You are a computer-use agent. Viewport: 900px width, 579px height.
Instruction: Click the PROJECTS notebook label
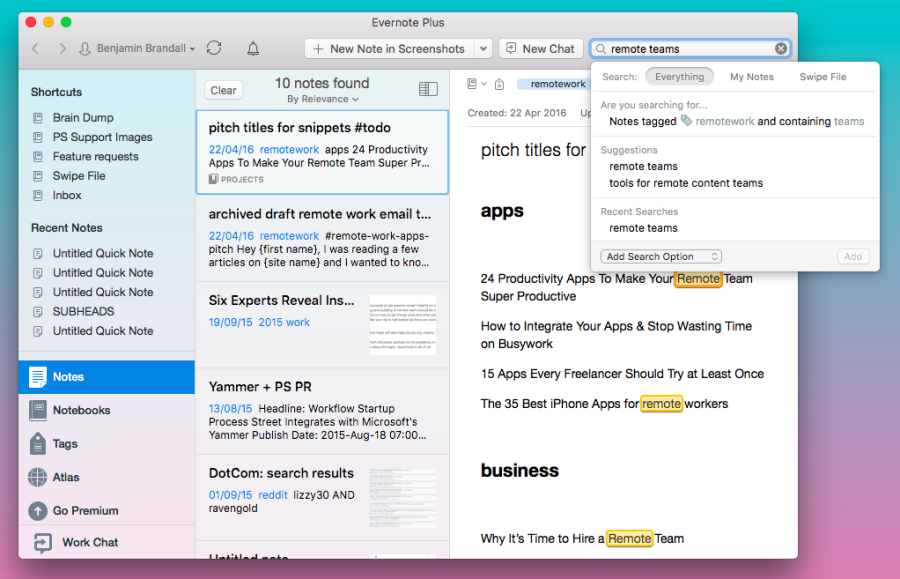[236, 180]
